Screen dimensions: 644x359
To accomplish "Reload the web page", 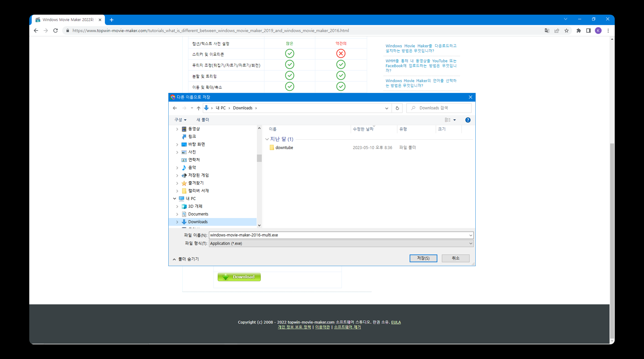I will tap(55, 30).
